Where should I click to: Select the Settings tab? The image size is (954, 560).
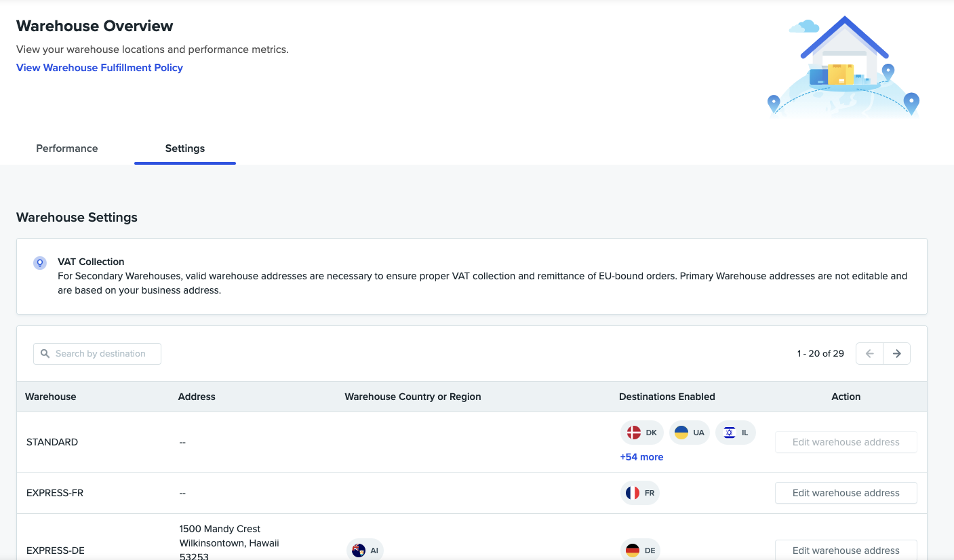185,148
